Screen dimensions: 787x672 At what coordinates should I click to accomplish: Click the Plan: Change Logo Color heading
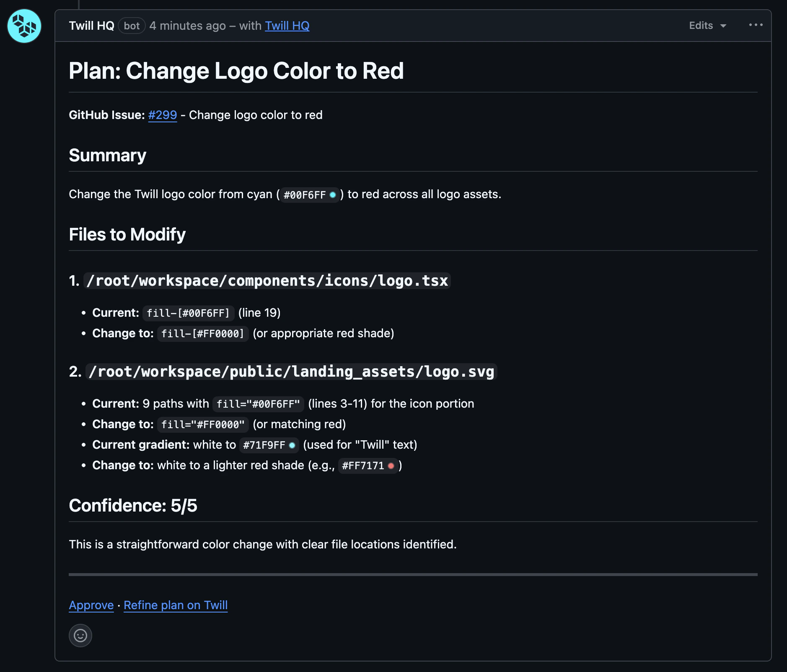pos(236,71)
